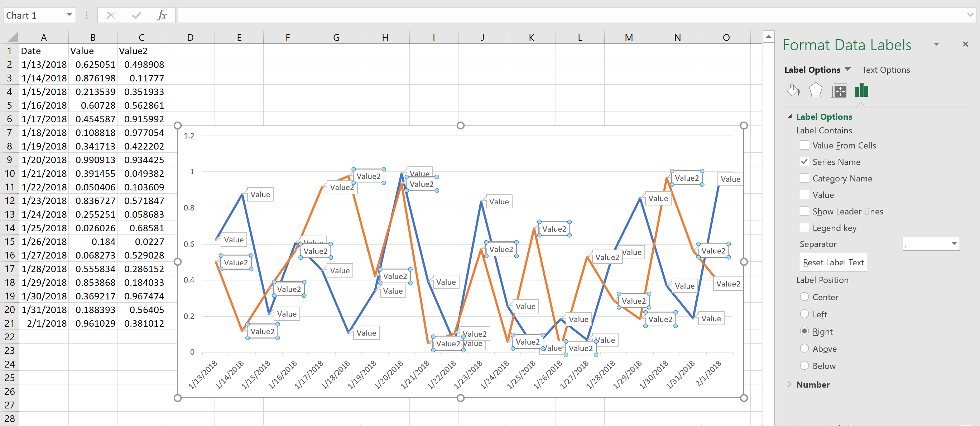Viewport: 980px width, 426px height.
Task: Open the Label Options tab menu
Action: click(x=847, y=69)
